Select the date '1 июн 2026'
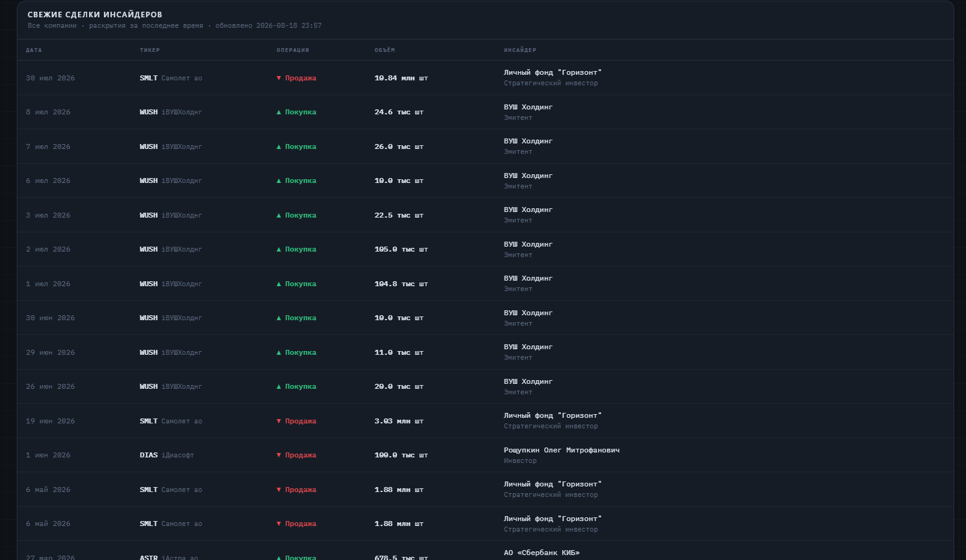Viewport: 966px width, 560px height. coord(48,455)
